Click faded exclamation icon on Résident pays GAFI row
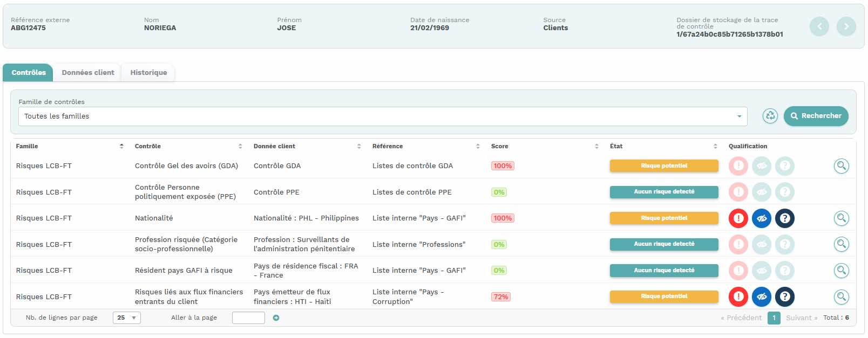Viewport: 868px width, 338px height. [738, 271]
